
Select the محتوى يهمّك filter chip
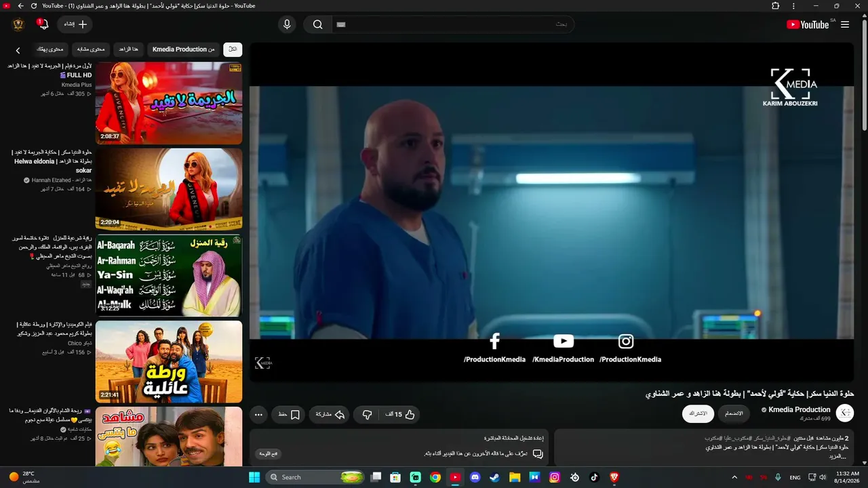pyautogui.click(x=50, y=49)
